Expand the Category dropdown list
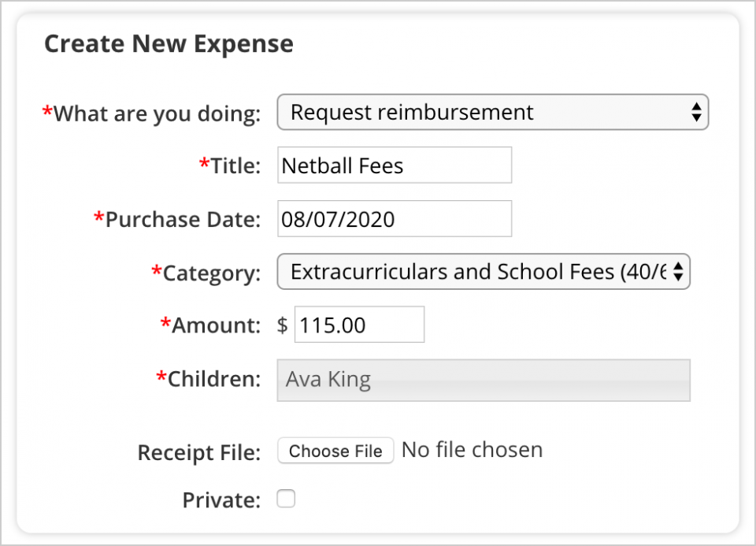Viewport: 756px width, 546px height. 484,272
